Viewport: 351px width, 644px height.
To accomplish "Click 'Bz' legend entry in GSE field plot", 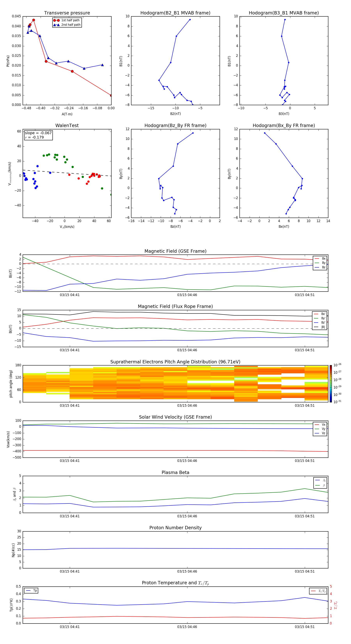I will 320,268.
